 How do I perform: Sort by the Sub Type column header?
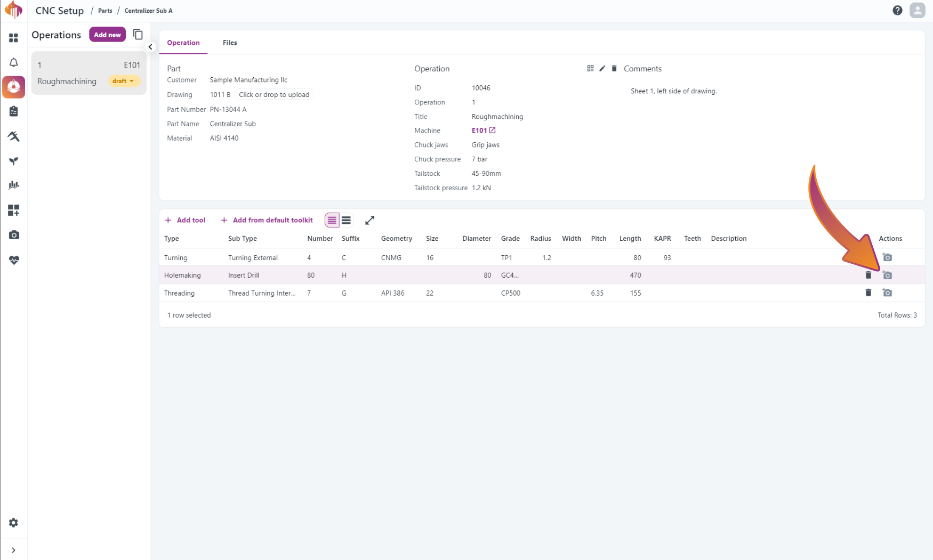243,238
